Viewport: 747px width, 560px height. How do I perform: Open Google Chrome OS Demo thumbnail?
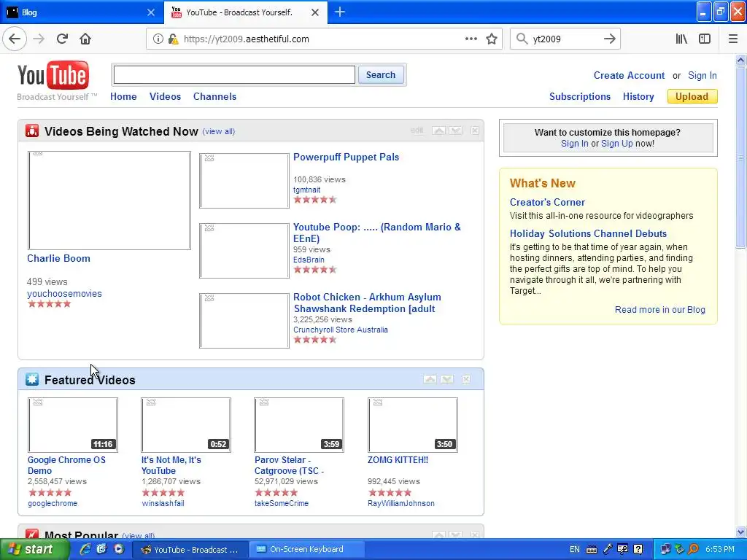73,425
